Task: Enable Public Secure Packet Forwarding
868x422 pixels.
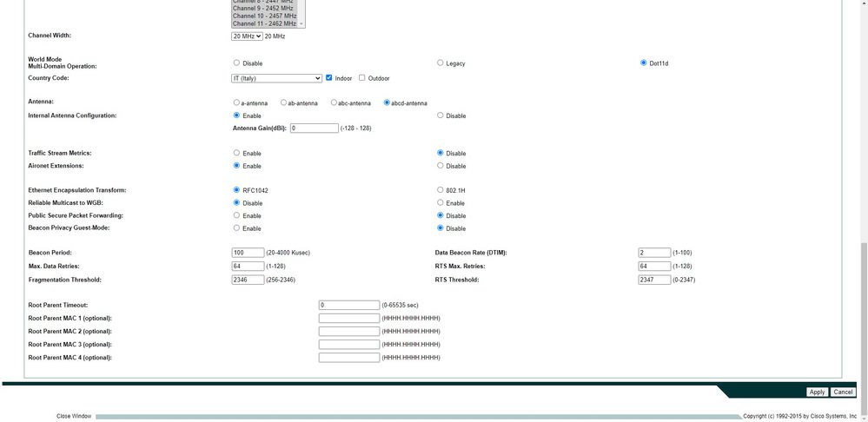Action: pos(236,215)
